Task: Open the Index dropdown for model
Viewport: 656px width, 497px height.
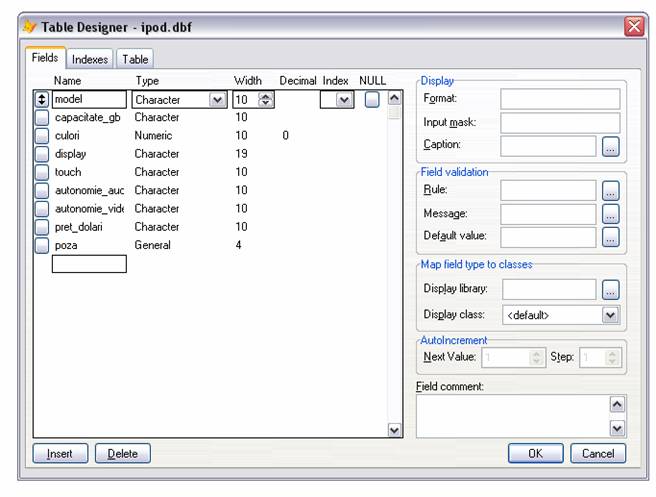Action: (344, 99)
